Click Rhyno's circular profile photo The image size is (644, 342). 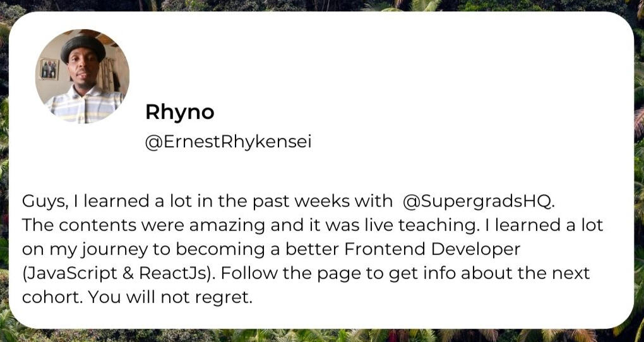[x=82, y=76]
